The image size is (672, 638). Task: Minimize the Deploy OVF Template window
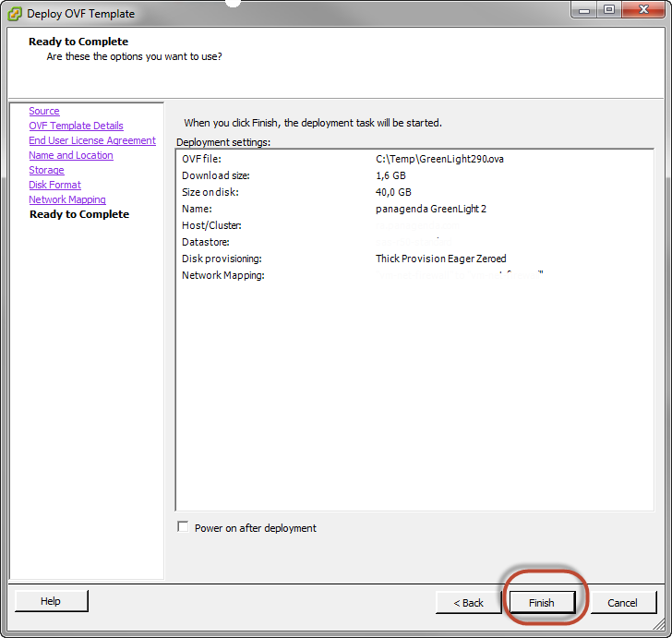(583, 10)
